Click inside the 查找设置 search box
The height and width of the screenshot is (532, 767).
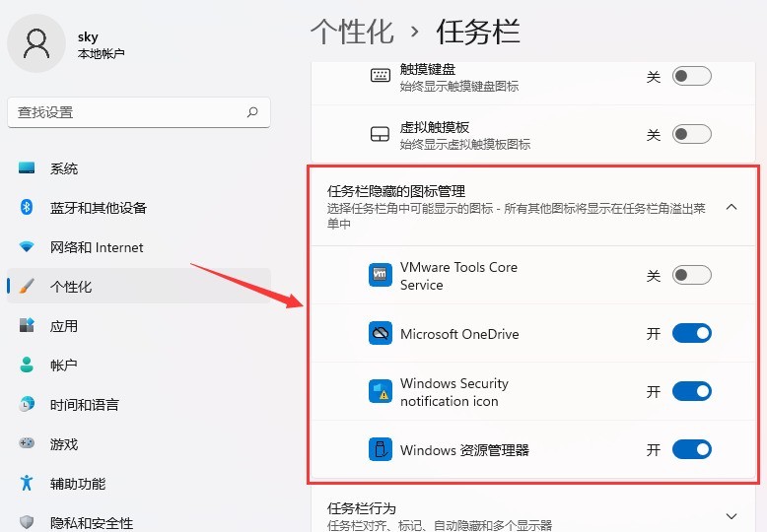coord(139,112)
